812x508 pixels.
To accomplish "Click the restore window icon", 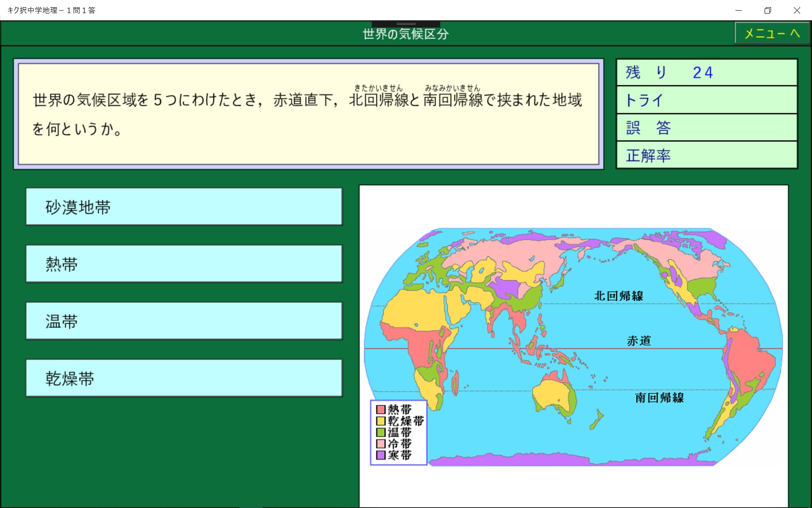I will (x=768, y=10).
